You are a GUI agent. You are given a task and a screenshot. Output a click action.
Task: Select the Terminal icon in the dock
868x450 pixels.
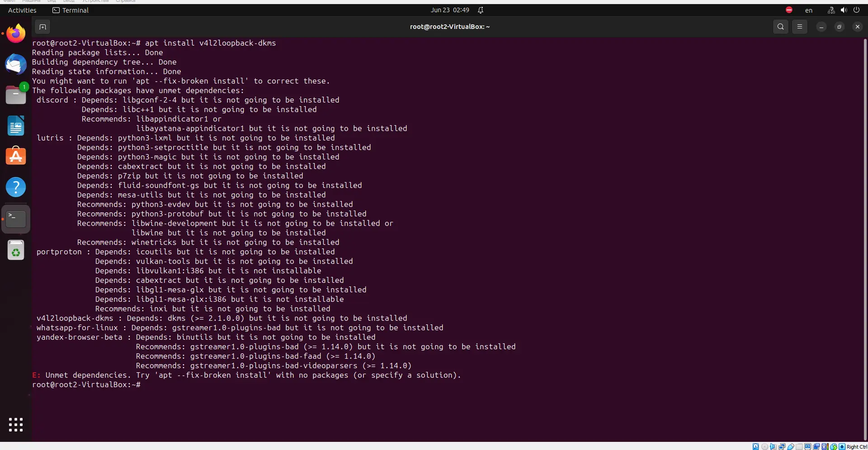pos(16,219)
